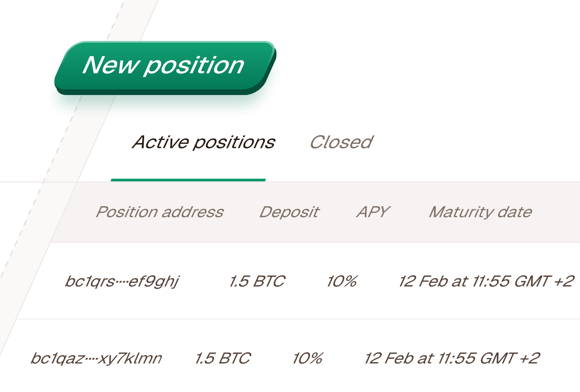
Task: Click the New position button
Action: coord(164,66)
